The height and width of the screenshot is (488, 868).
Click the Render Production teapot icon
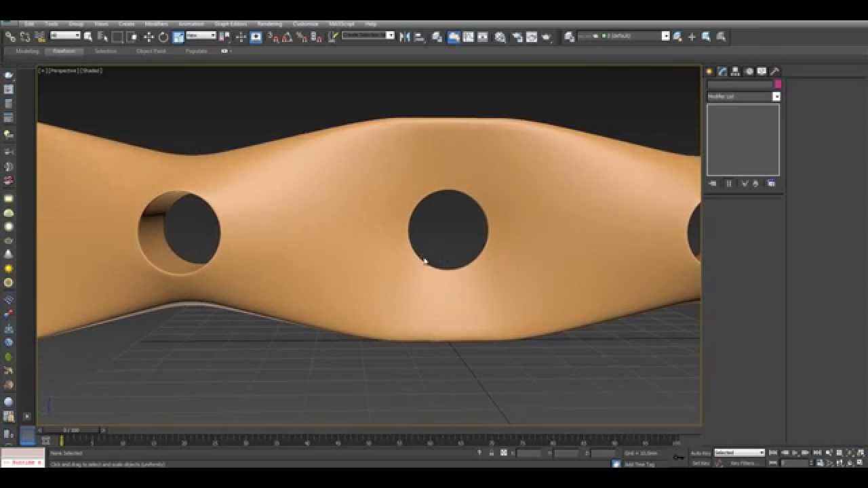point(547,37)
